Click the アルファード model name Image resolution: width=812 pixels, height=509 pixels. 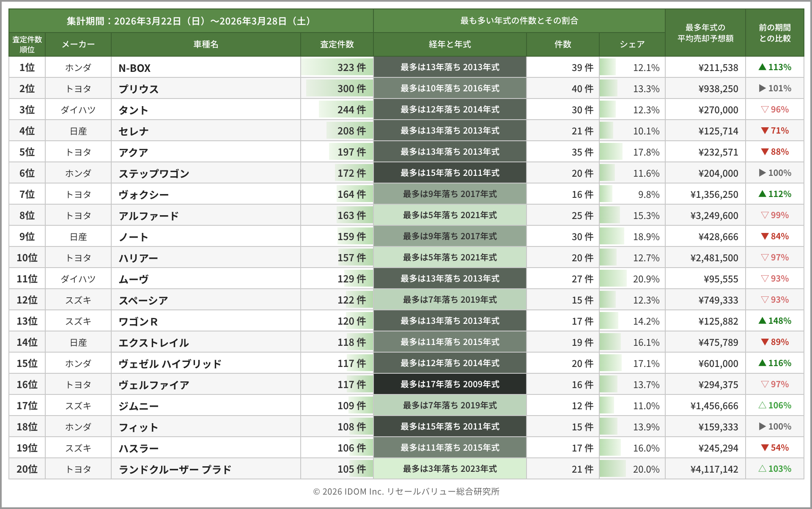click(x=148, y=216)
